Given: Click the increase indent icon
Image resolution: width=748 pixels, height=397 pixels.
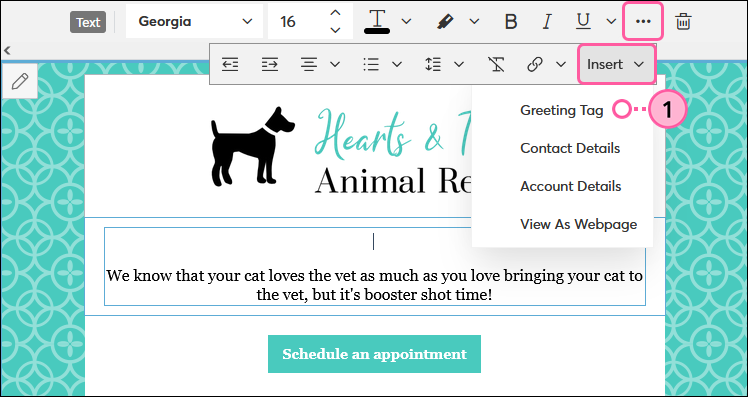Looking at the screenshot, I should [x=270, y=64].
